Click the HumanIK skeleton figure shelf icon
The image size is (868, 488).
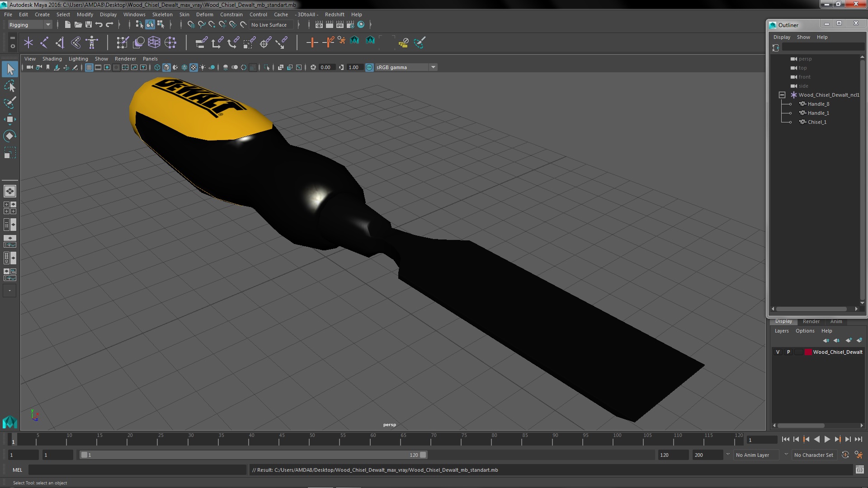tap(92, 42)
